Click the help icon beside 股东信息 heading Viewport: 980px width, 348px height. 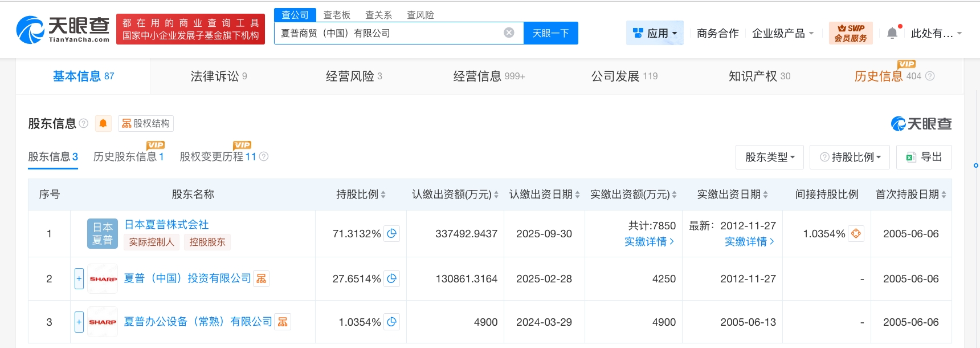(x=84, y=123)
